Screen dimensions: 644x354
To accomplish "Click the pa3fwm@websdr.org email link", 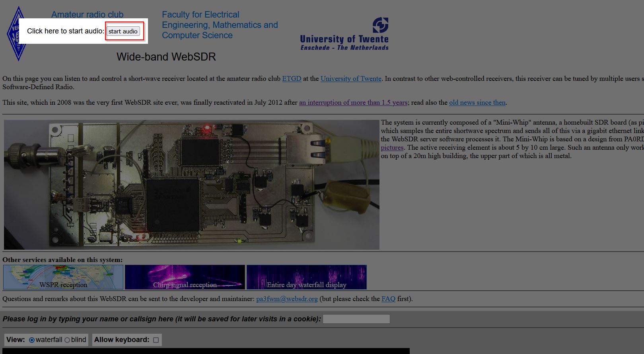I will coord(287,299).
